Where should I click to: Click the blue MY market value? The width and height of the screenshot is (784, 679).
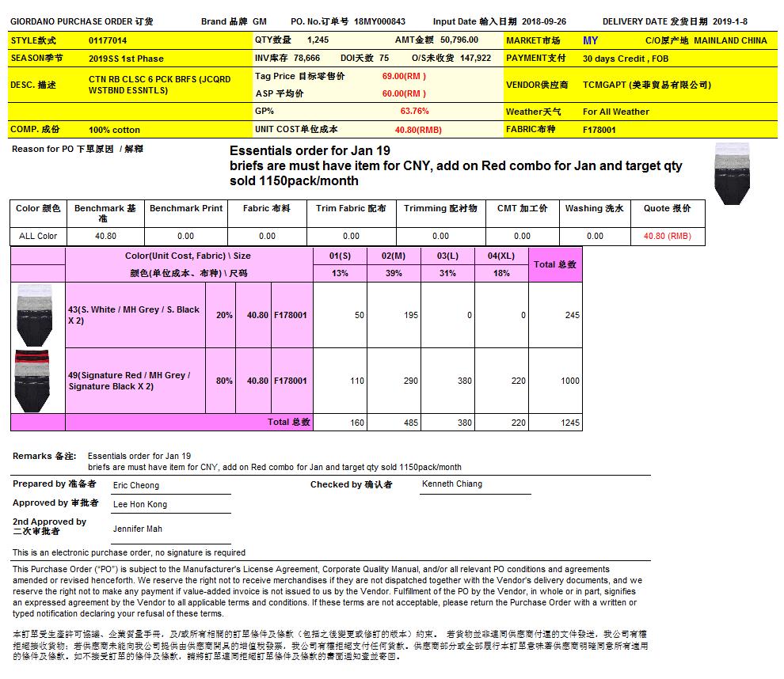(x=590, y=40)
